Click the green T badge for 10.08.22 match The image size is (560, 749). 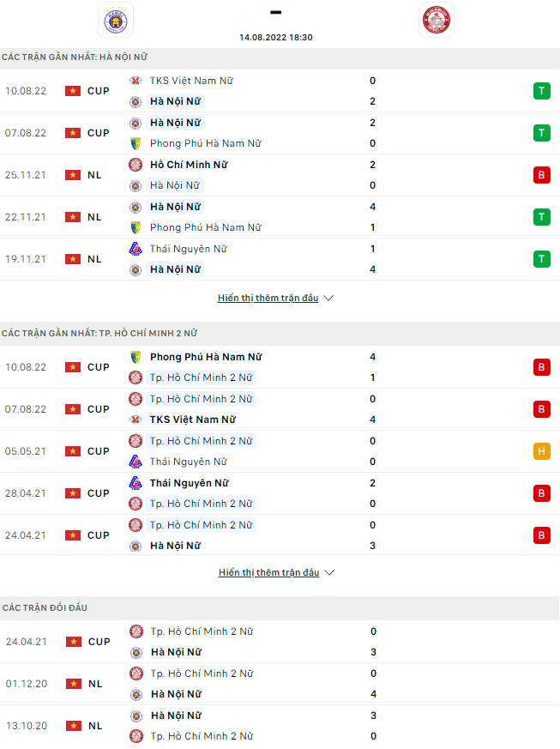(x=541, y=91)
